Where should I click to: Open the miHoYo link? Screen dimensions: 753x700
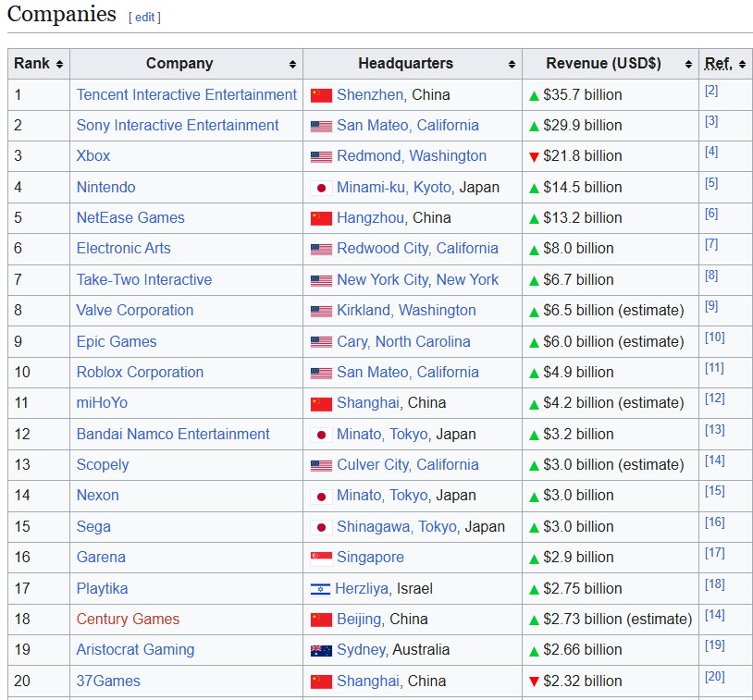tap(103, 402)
